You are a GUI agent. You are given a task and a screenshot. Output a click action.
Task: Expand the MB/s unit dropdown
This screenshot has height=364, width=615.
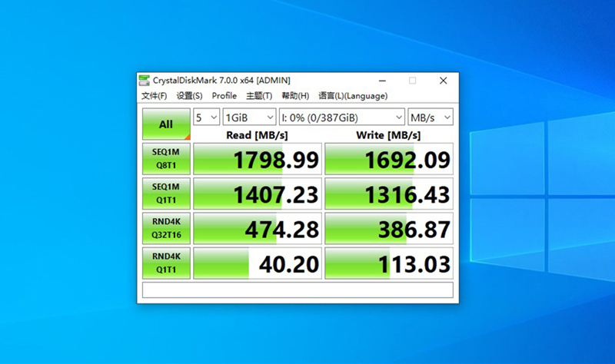(430, 117)
